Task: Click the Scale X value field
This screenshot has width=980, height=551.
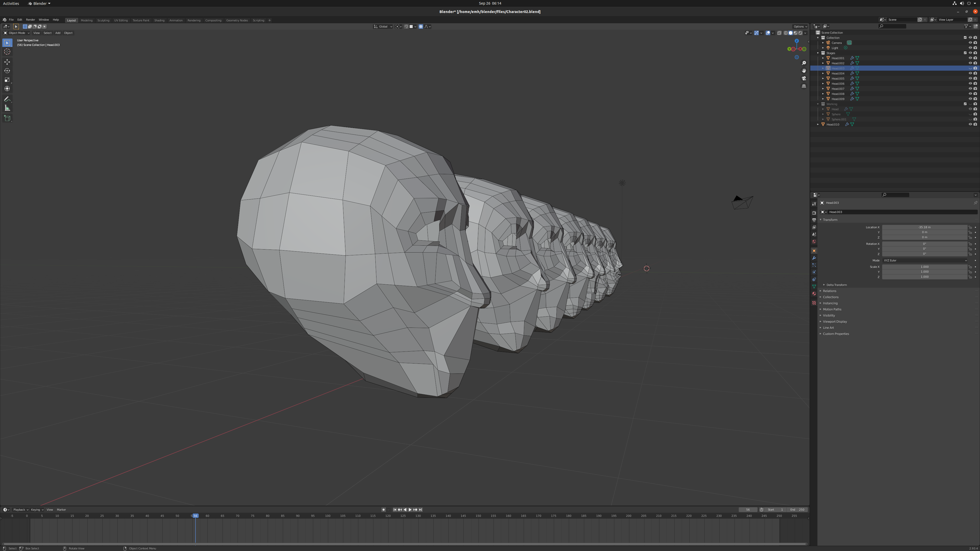Action: click(x=924, y=267)
